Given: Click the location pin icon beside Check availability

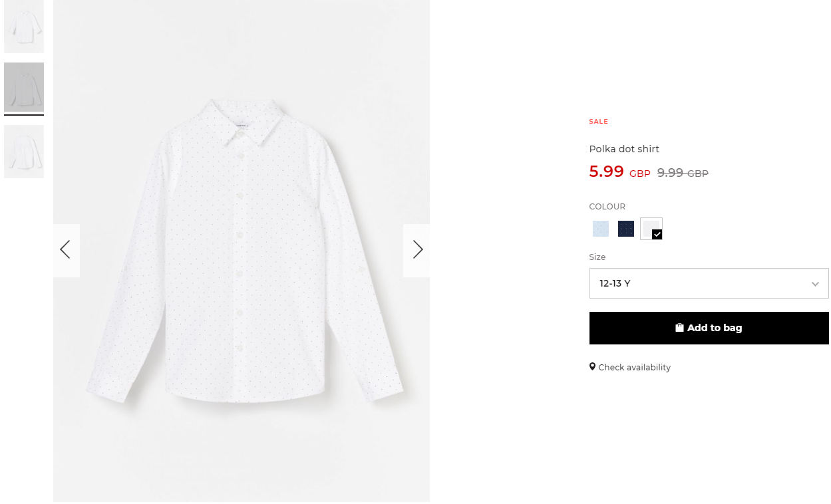Looking at the screenshot, I should click(592, 366).
